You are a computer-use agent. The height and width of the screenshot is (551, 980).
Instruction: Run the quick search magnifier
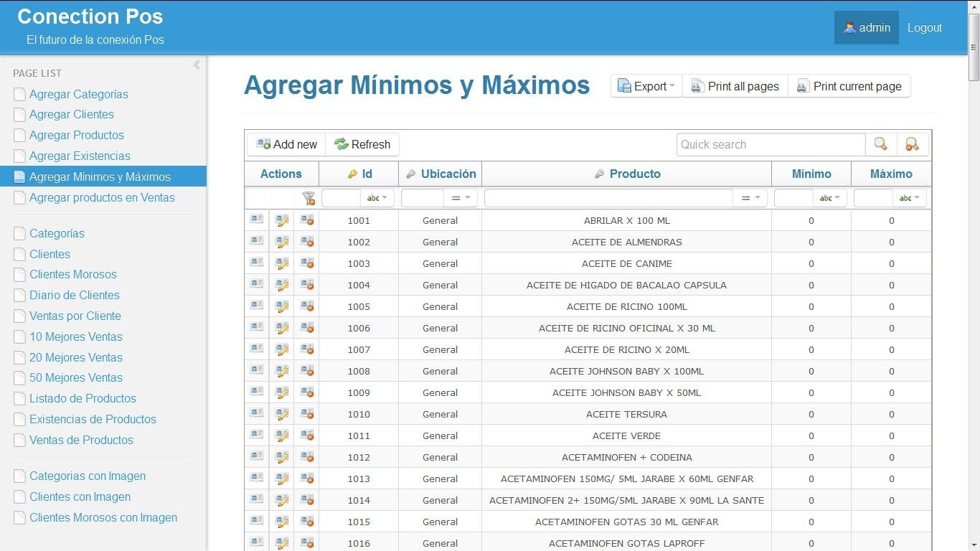click(880, 144)
